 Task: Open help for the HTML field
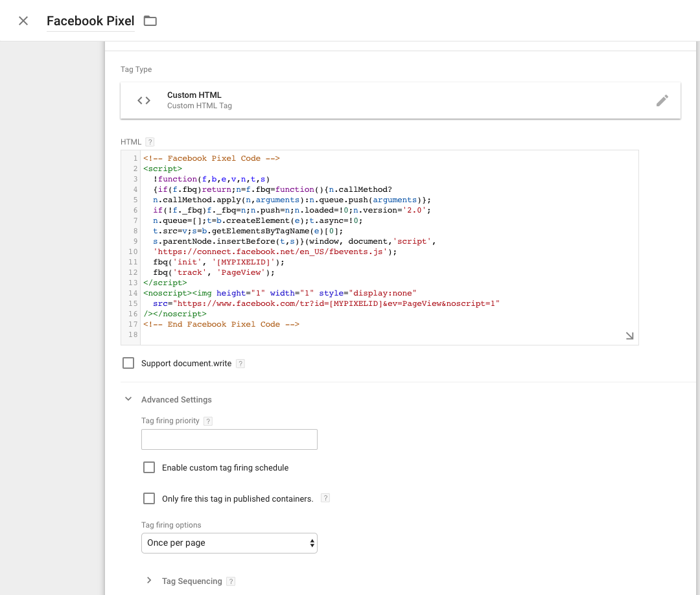pos(150,142)
